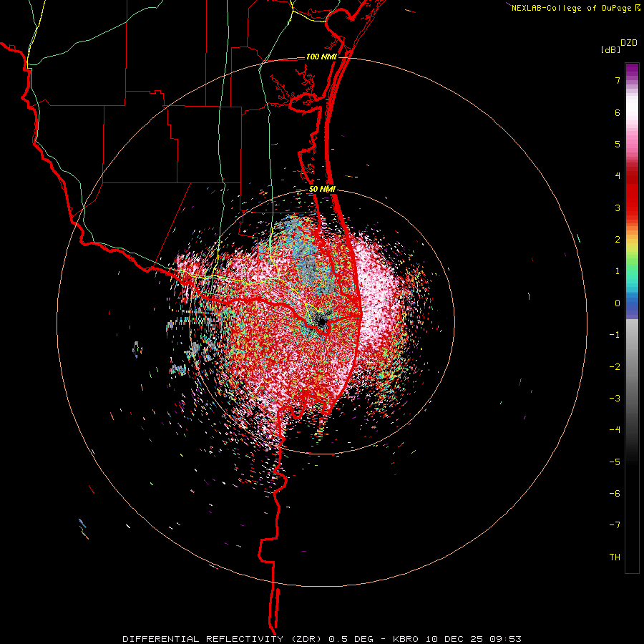The height and width of the screenshot is (644, 644).
Task: Click the KBRO station identifier in caption
Action: pos(406,639)
